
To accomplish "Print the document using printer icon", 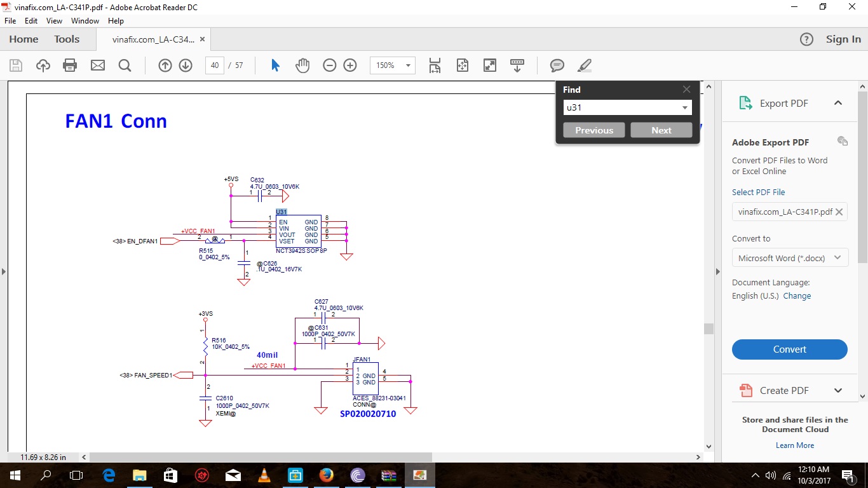I will click(70, 65).
